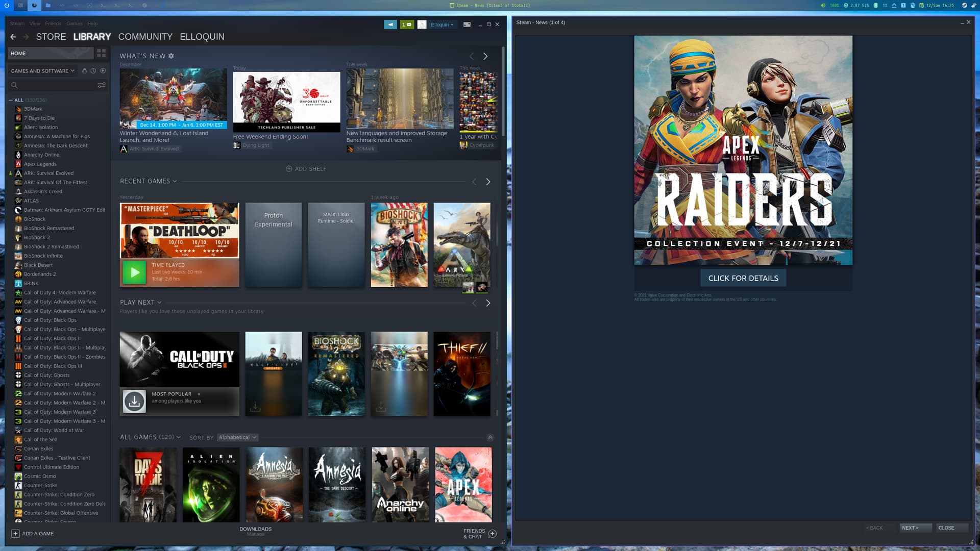Open the STORE tab

[51, 37]
